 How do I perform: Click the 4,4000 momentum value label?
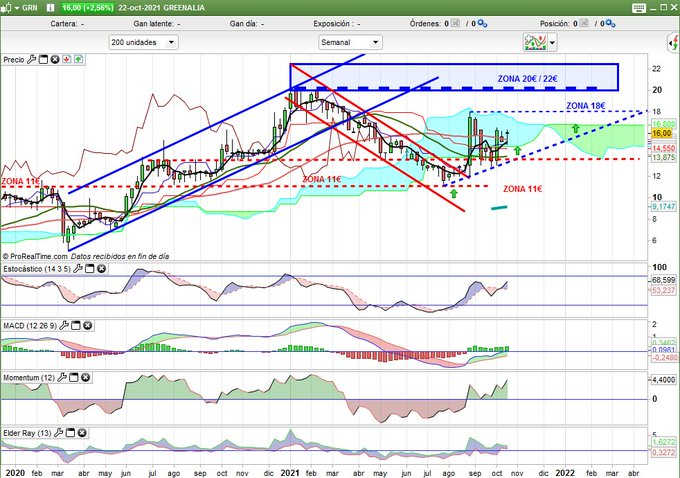[664, 380]
